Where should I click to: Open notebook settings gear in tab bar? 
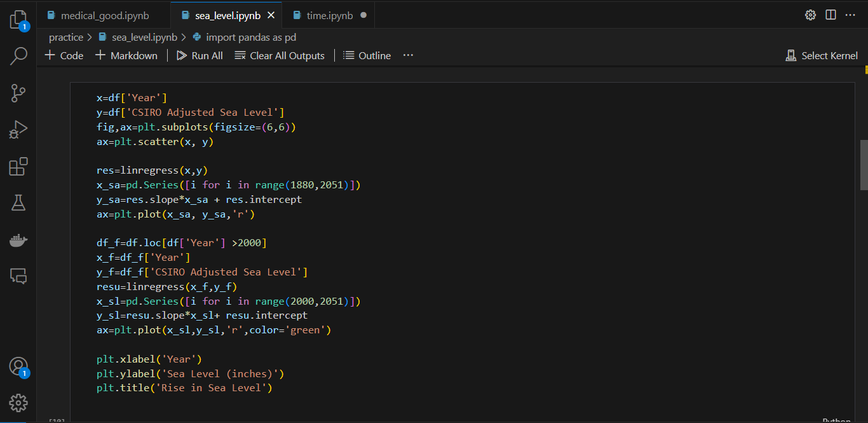point(810,15)
